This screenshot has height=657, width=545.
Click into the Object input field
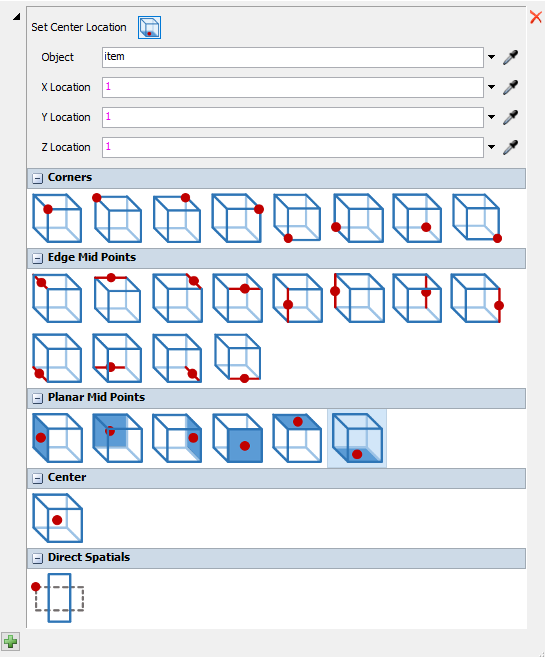(x=293, y=57)
